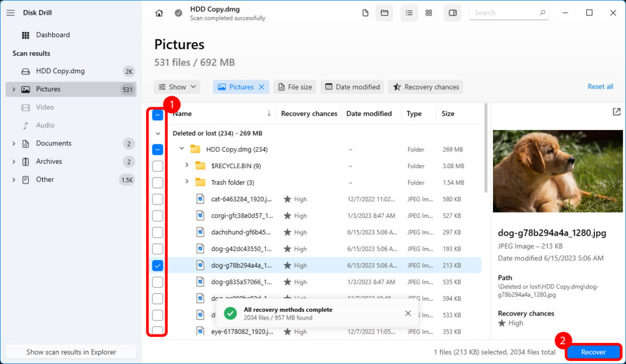The height and width of the screenshot is (364, 626).
Task: Click the Recover button
Action: (593, 352)
